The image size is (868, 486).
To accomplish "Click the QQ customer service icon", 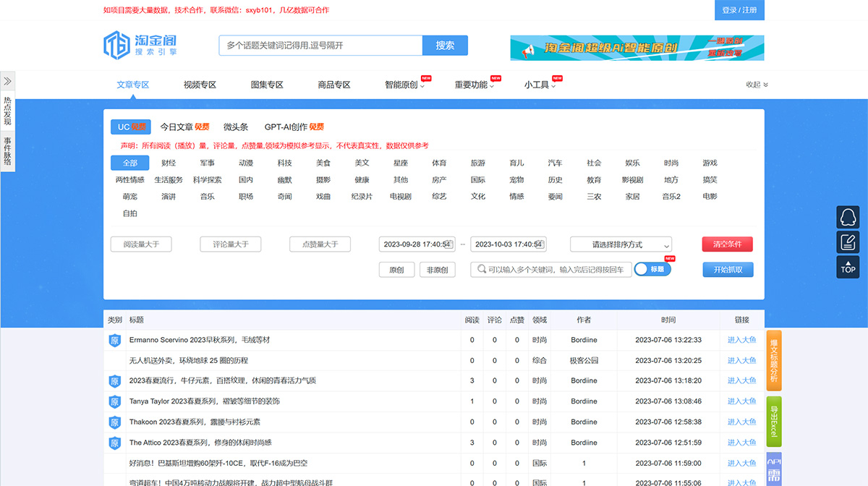I will pos(847,217).
